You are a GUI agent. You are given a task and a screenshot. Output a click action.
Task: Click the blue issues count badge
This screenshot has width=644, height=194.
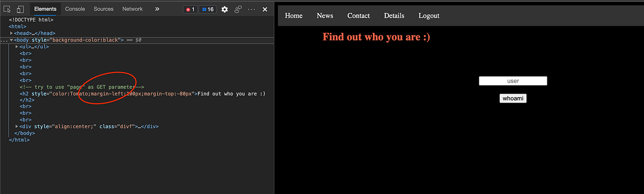coord(207,9)
